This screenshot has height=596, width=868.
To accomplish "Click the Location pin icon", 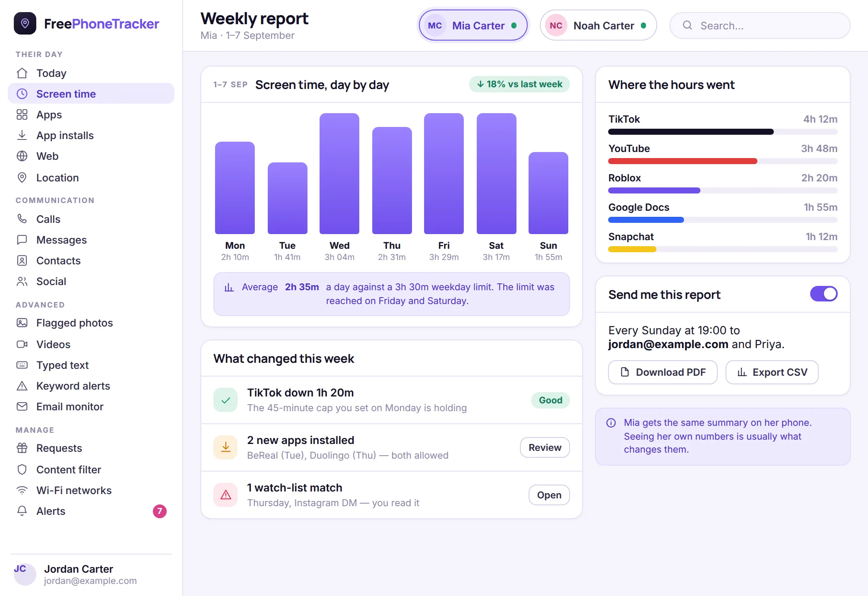I will pos(22,178).
